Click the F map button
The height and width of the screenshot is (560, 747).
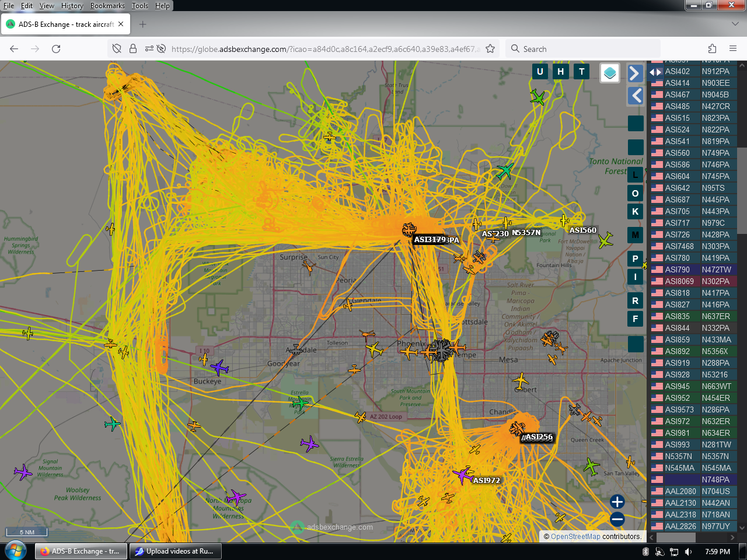pos(636,318)
